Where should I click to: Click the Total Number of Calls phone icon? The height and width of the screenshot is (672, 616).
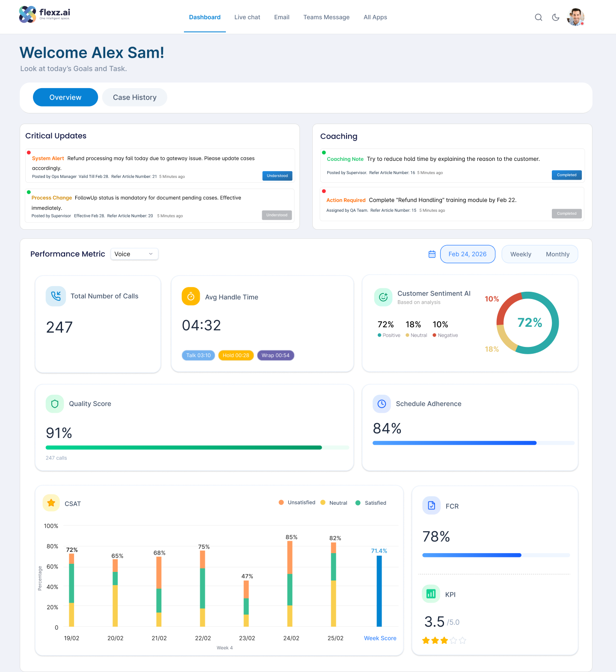[56, 296]
